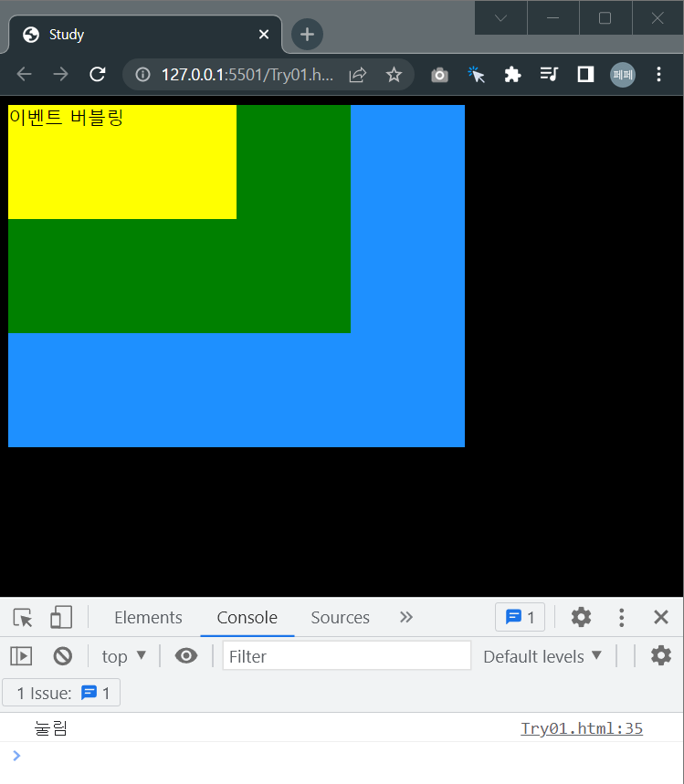This screenshot has height=784, width=684.
Task: Open a new tab with plus button
Action: (x=307, y=35)
